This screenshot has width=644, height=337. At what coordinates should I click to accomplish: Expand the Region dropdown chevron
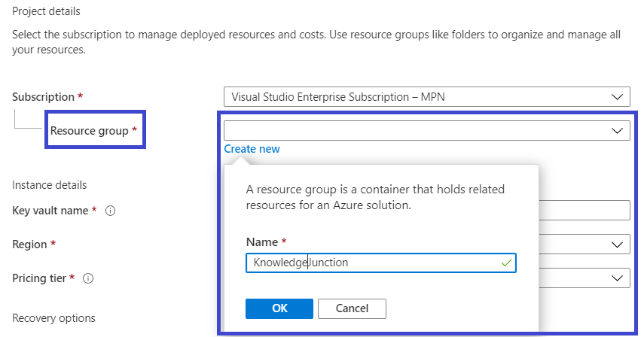[x=618, y=244]
